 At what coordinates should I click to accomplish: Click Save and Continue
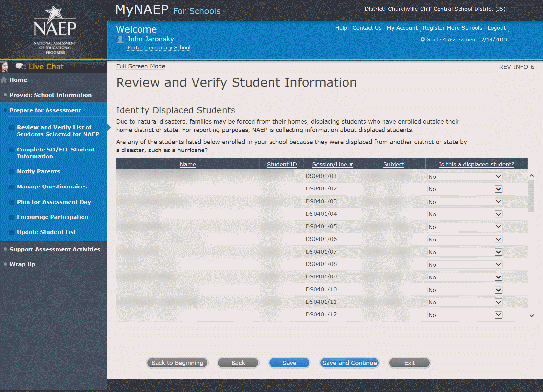pyautogui.click(x=349, y=363)
